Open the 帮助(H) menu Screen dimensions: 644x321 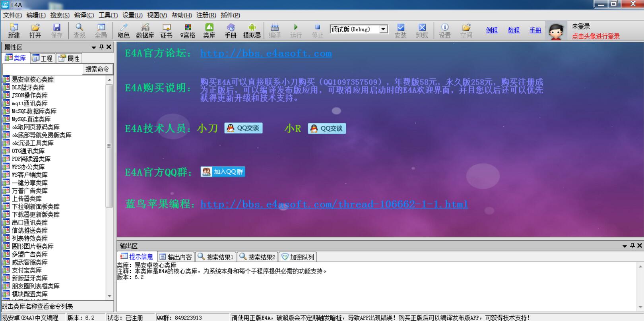(182, 15)
